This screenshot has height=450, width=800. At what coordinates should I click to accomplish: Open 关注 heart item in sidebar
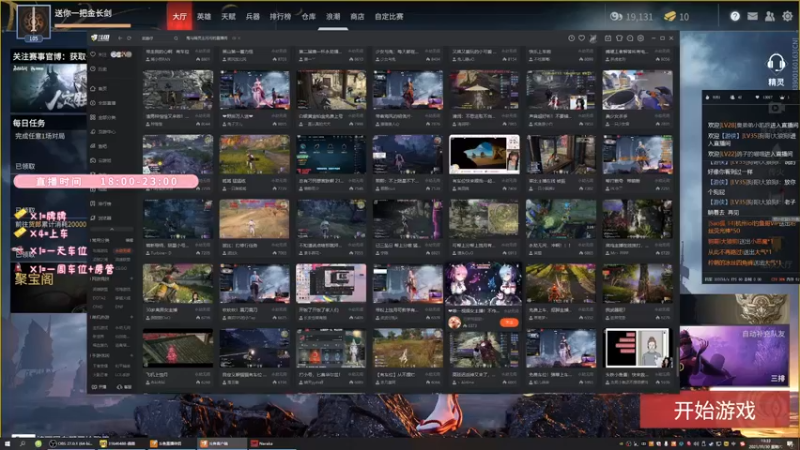coord(99,54)
